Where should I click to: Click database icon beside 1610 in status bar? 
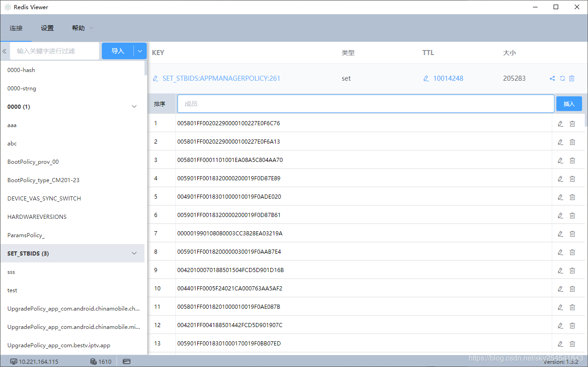click(93, 361)
